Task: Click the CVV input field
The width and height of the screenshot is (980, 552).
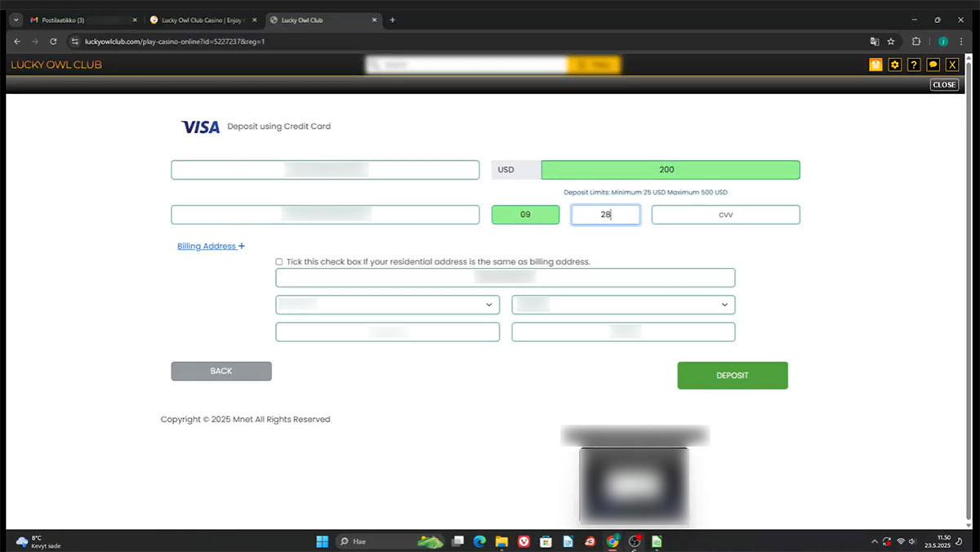Action: (x=726, y=215)
